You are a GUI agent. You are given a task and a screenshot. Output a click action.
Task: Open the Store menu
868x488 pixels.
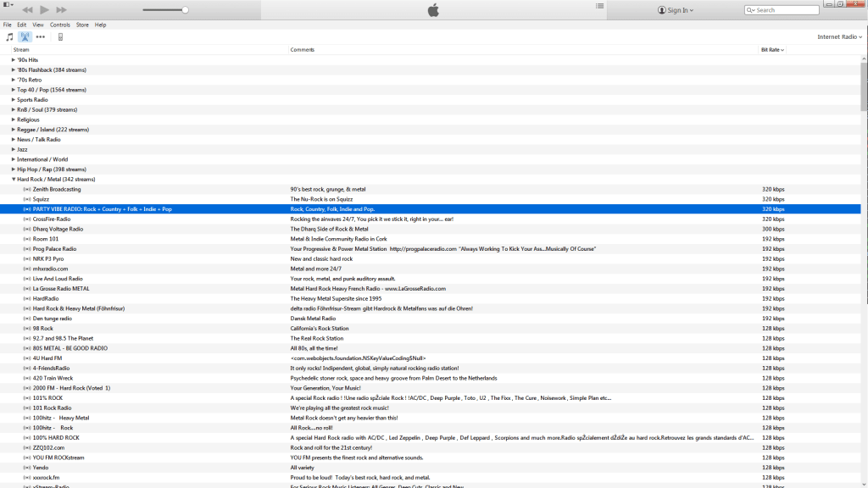point(82,25)
